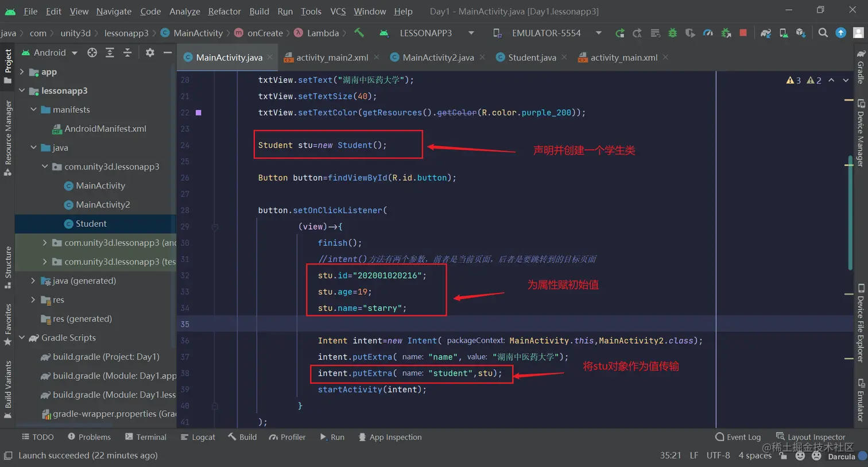Open the Android project view dropdown

click(x=49, y=53)
